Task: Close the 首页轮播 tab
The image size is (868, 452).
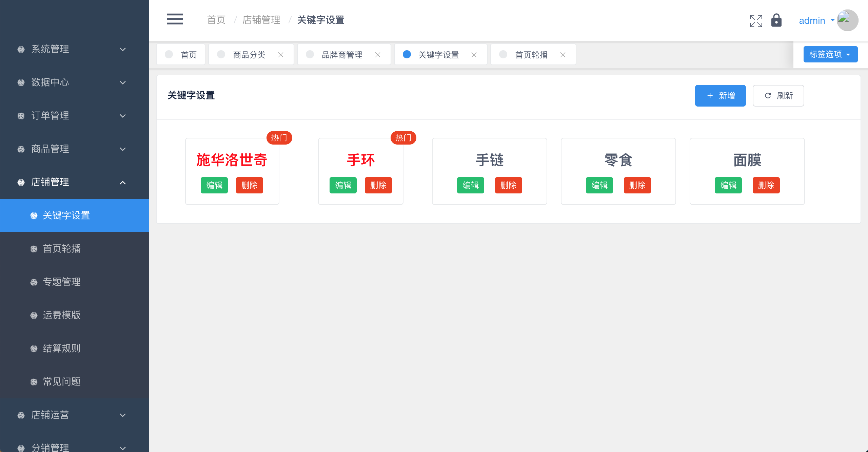Action: pyautogui.click(x=563, y=55)
